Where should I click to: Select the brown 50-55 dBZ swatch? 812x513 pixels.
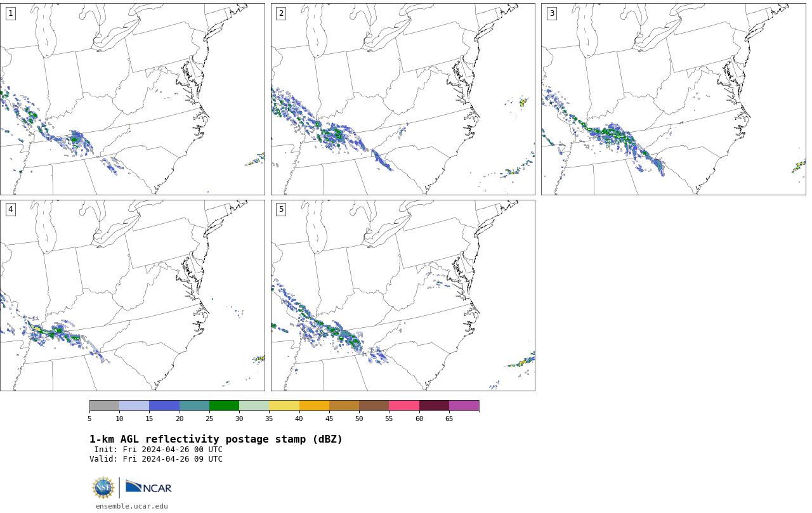pyautogui.click(x=374, y=406)
